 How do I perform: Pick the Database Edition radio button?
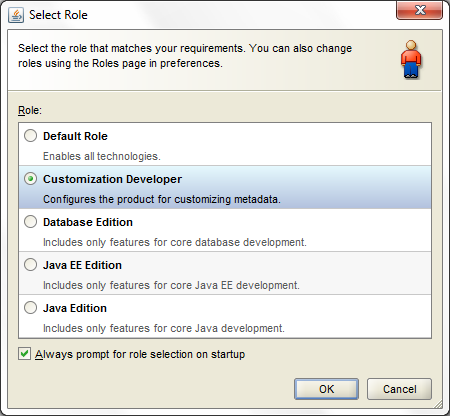point(30,222)
